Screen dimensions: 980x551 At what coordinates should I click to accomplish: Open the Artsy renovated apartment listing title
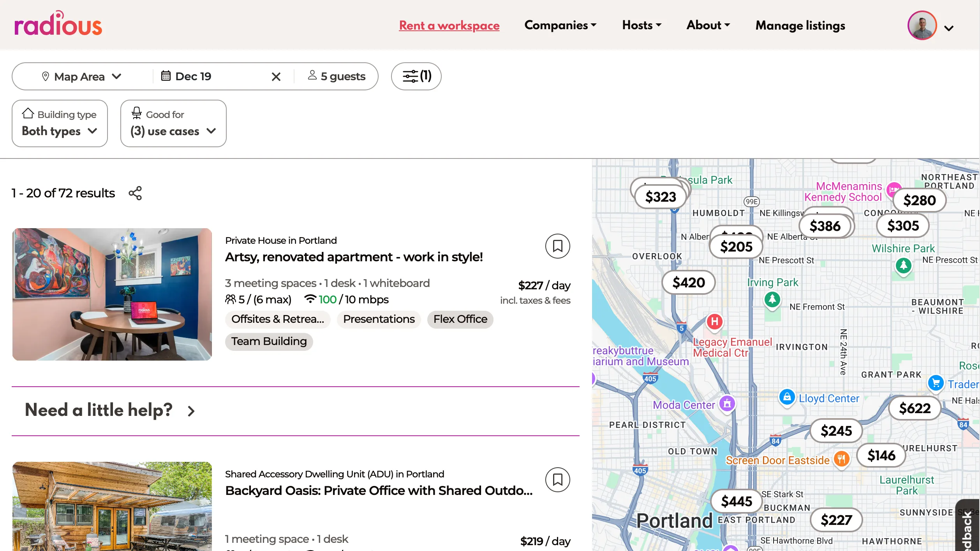coord(354,257)
